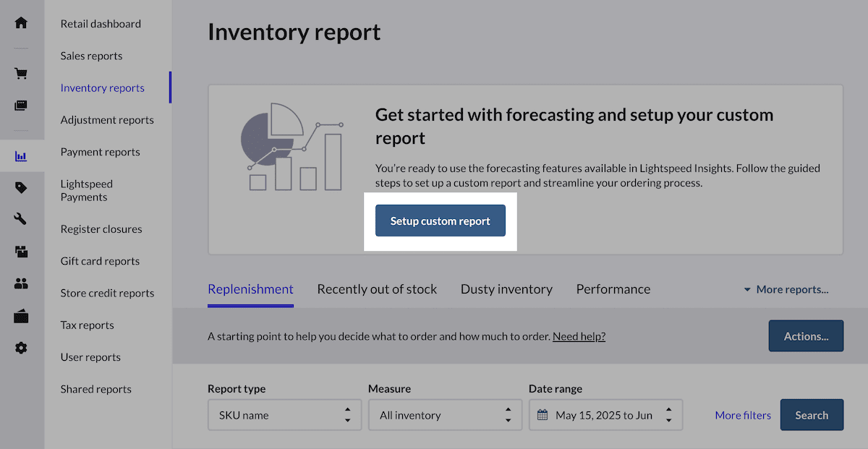Select the bar chart reporting icon
Image resolution: width=868 pixels, height=449 pixels.
pyautogui.click(x=21, y=155)
